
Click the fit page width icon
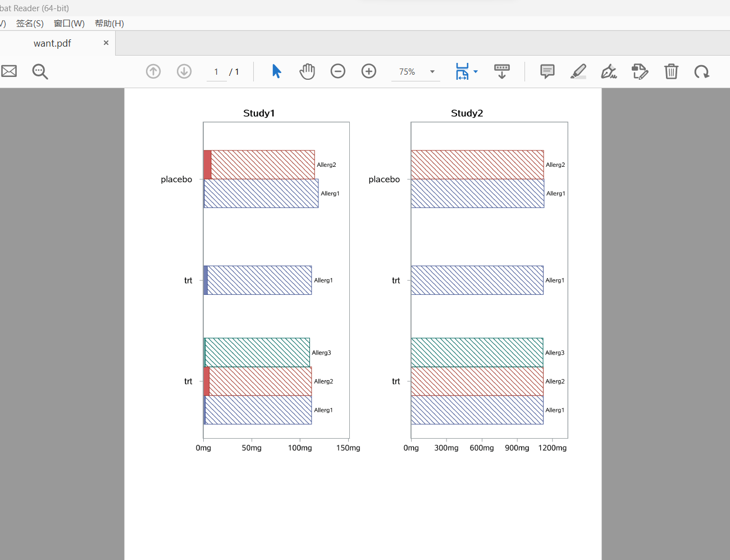coord(462,71)
